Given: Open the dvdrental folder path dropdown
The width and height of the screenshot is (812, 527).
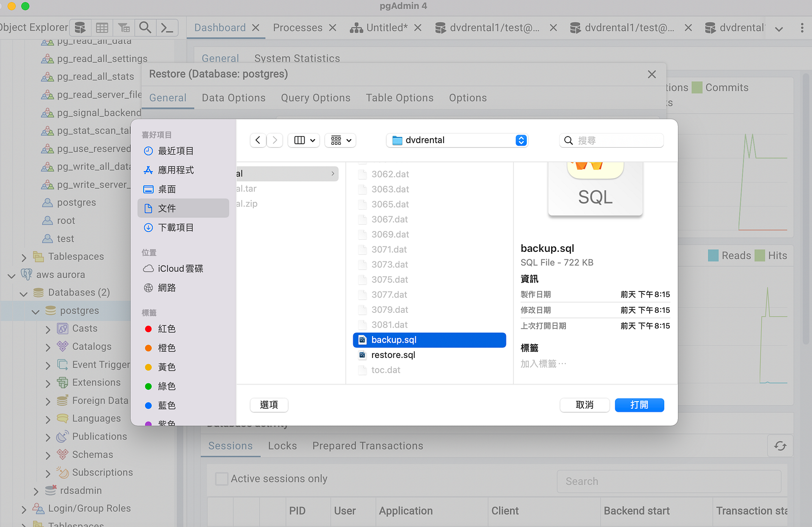Looking at the screenshot, I should (x=457, y=140).
